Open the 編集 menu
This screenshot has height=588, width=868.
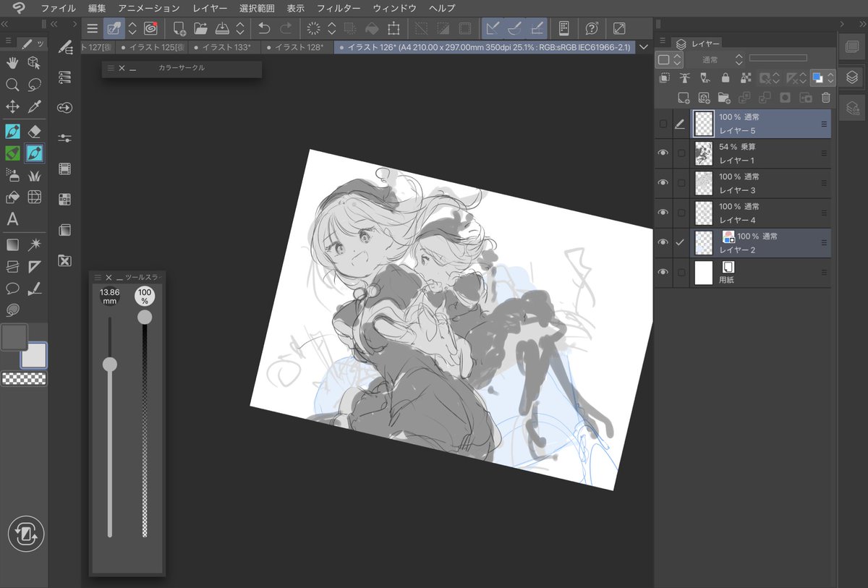click(97, 8)
